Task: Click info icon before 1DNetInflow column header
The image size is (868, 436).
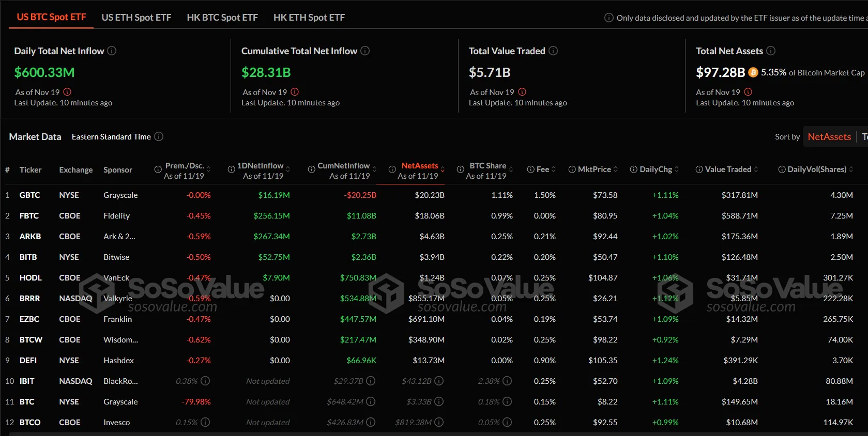Action: [232, 169]
